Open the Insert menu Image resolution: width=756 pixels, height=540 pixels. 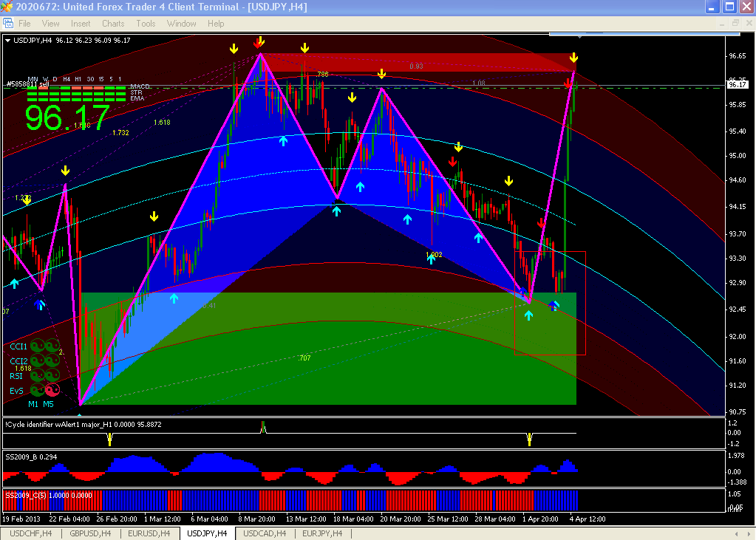[x=81, y=24]
